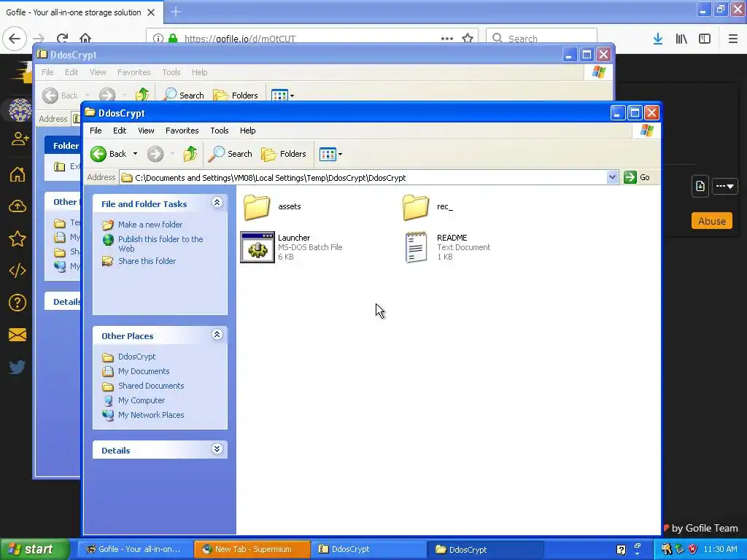Viewport: 747px width, 560px height.
Task: Open the assets folder
Action: tap(258, 206)
